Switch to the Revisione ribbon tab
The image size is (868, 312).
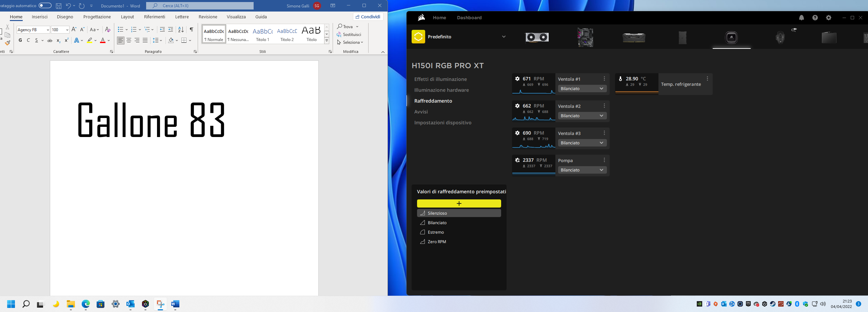(208, 17)
